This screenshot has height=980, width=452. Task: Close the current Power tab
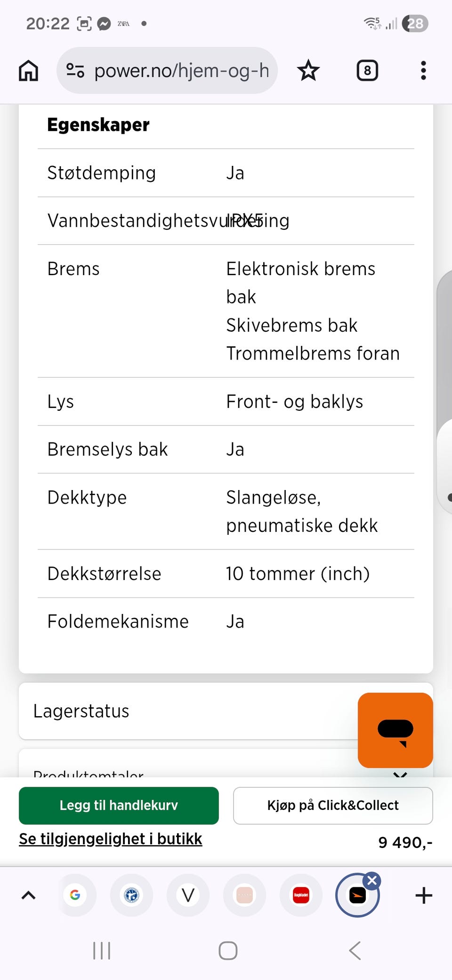click(372, 880)
